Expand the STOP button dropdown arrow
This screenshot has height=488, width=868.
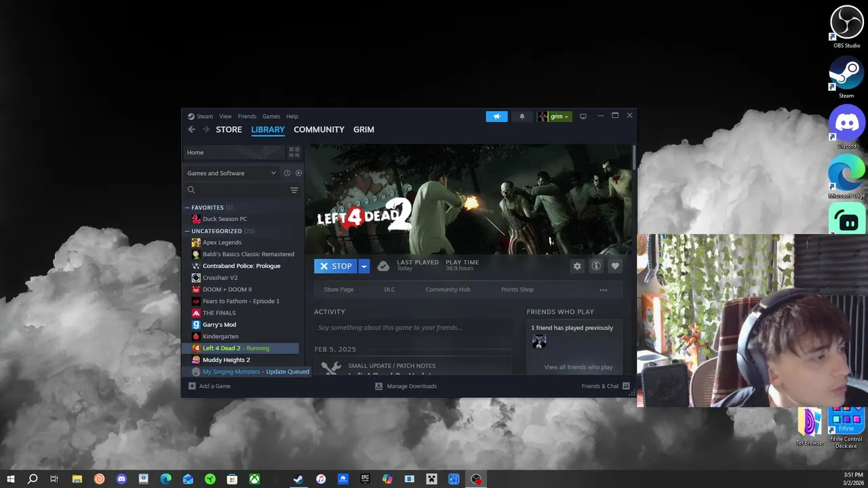tap(363, 266)
